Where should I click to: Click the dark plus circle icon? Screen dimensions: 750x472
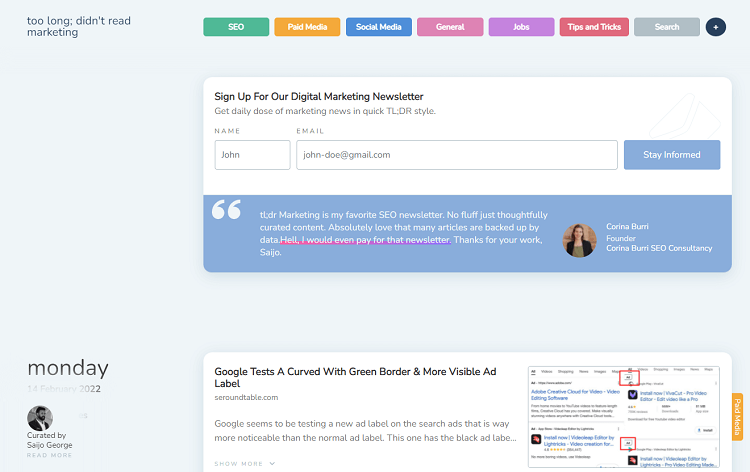click(x=716, y=27)
